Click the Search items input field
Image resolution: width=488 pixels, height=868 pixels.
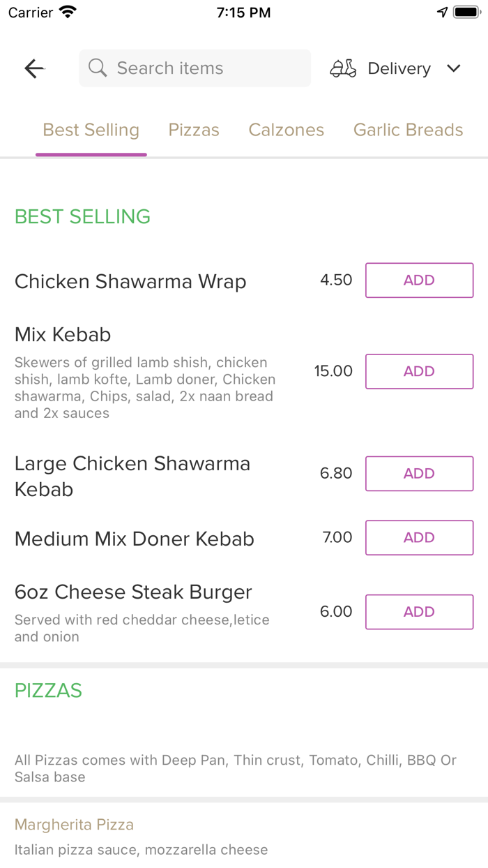click(195, 68)
